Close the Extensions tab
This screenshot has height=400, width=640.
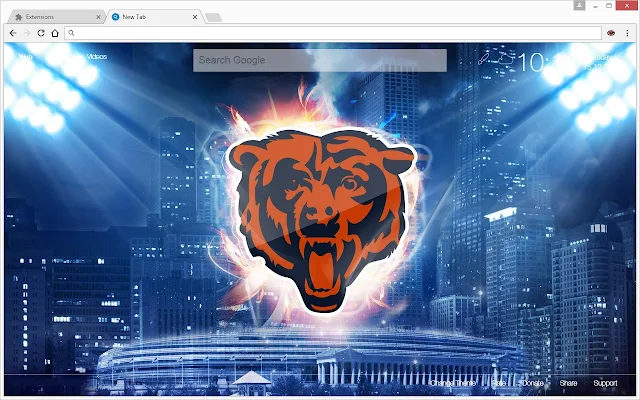(x=98, y=17)
